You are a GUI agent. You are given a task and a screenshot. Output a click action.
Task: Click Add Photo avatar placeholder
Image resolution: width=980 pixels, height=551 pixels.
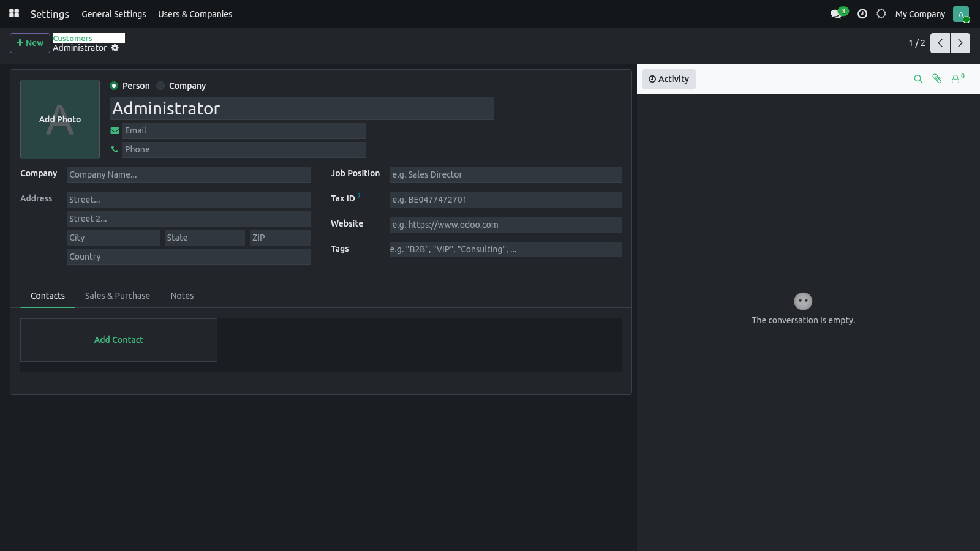[x=60, y=119]
